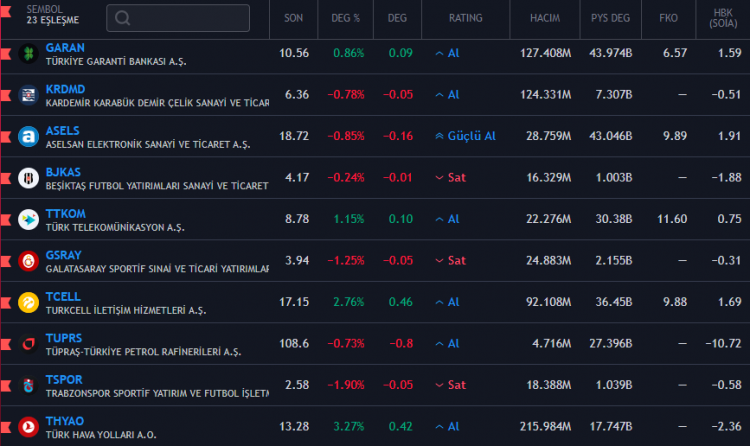Sort by the DEG % column header
The width and height of the screenshot is (750, 446).
tap(345, 18)
